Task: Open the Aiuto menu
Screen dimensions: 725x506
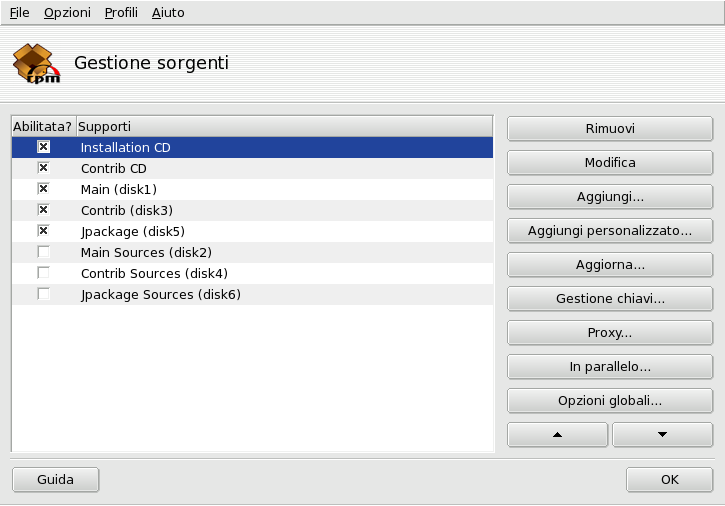Action: pyautogui.click(x=168, y=13)
